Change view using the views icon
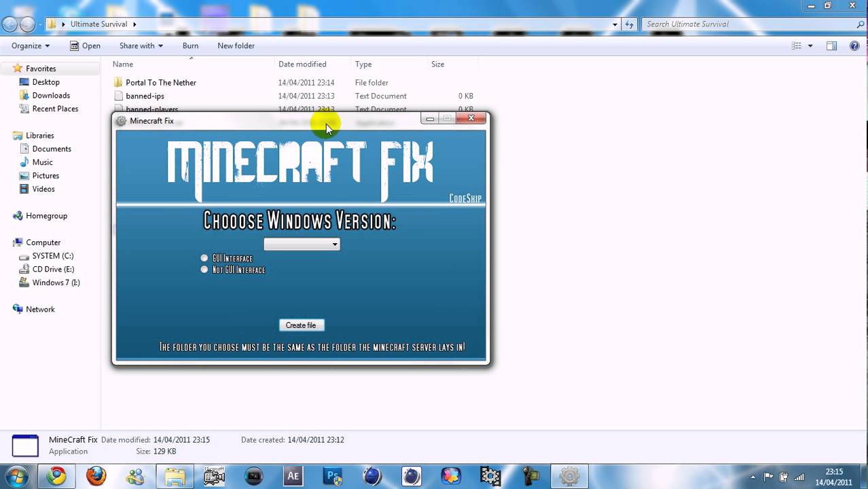The width and height of the screenshot is (868, 489). (x=797, y=46)
